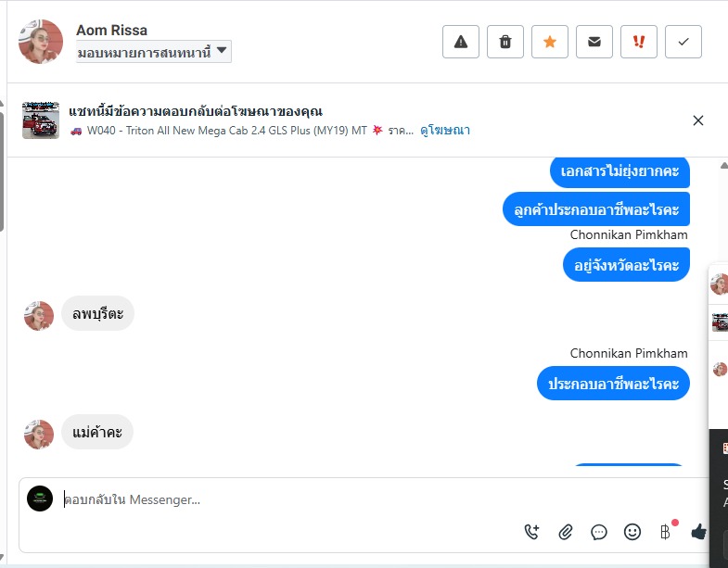Screen dimensions: 728x568
Task: Toggle the orange star follow-up flag
Action: [x=550, y=42]
